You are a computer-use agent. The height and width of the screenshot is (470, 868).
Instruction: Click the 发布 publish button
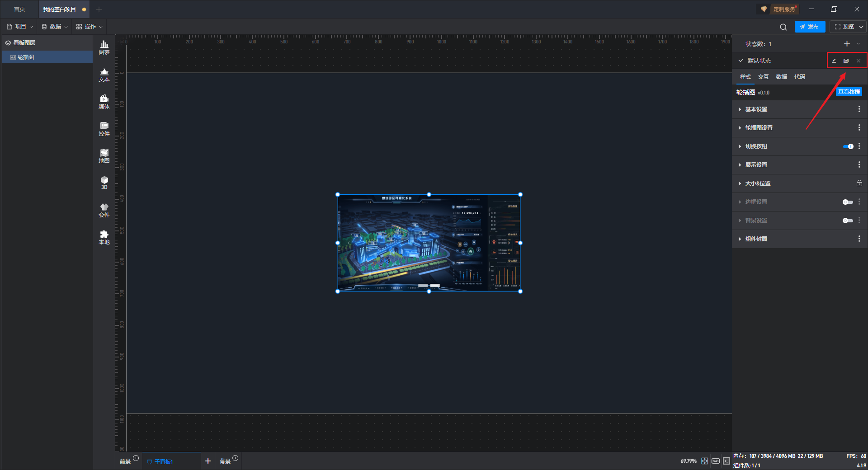point(810,27)
